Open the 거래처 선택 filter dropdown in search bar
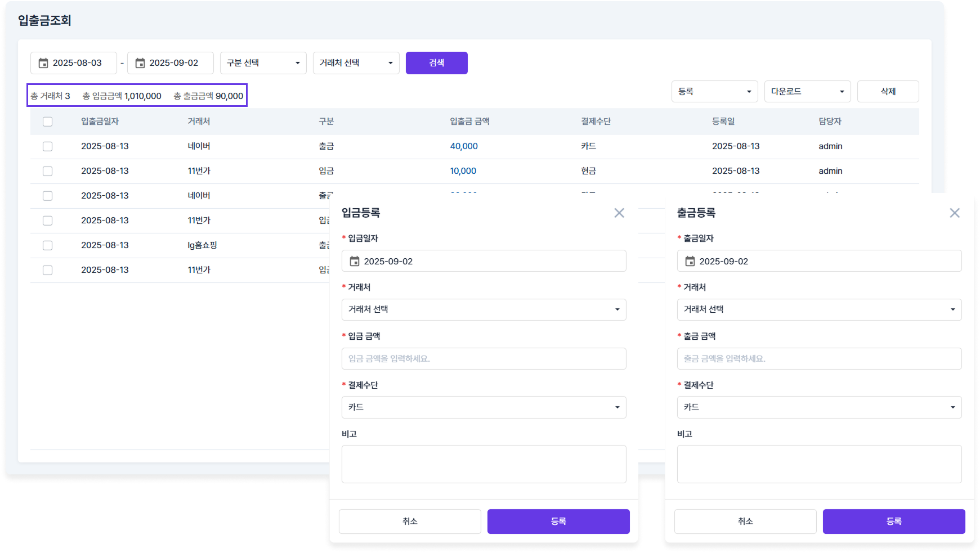Image resolution: width=980 pixels, height=553 pixels. (356, 63)
